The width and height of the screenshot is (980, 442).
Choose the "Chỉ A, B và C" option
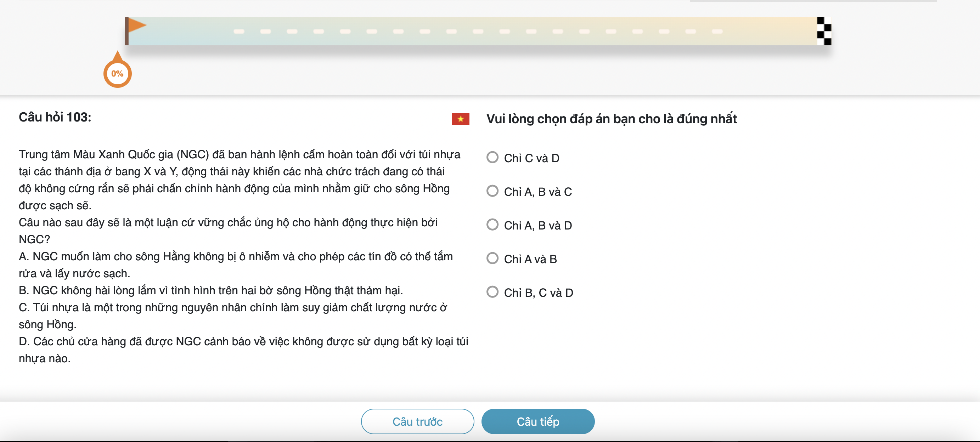(x=493, y=191)
